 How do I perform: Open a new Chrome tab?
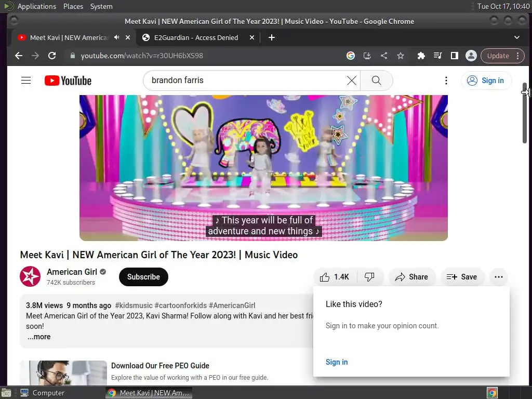point(271,37)
